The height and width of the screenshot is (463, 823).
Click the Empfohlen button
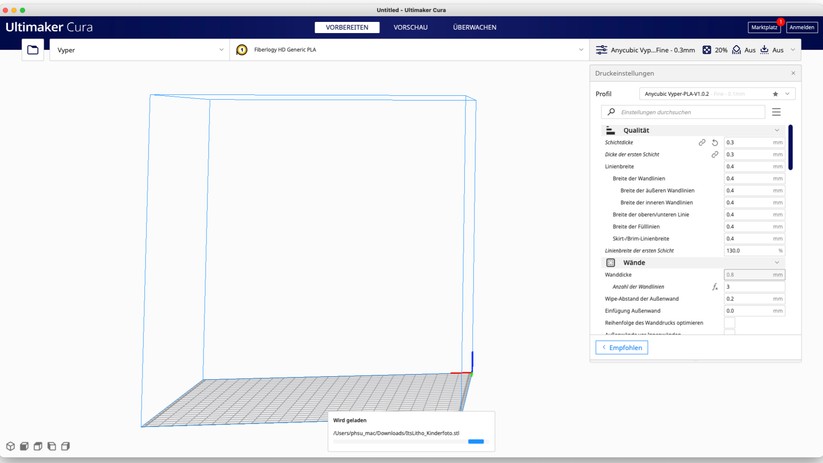pyautogui.click(x=622, y=347)
